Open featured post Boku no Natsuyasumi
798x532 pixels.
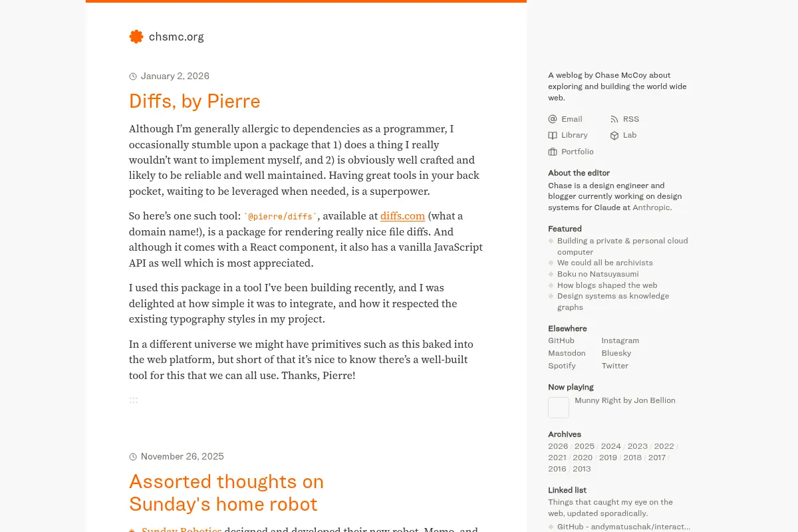[x=598, y=274]
